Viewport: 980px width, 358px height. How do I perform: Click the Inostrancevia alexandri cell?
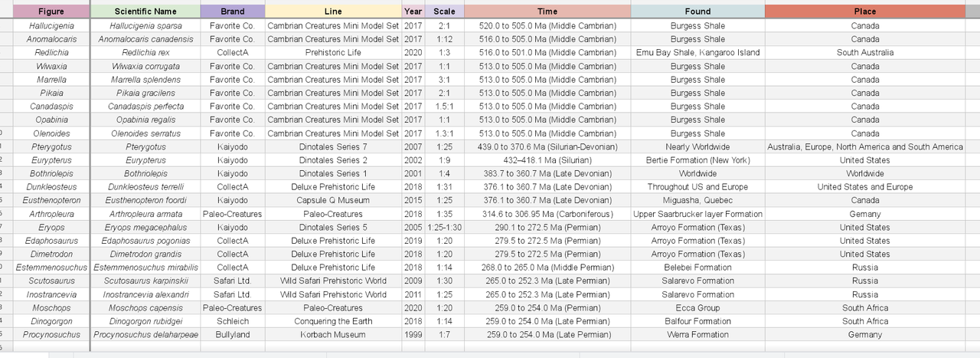point(145,294)
